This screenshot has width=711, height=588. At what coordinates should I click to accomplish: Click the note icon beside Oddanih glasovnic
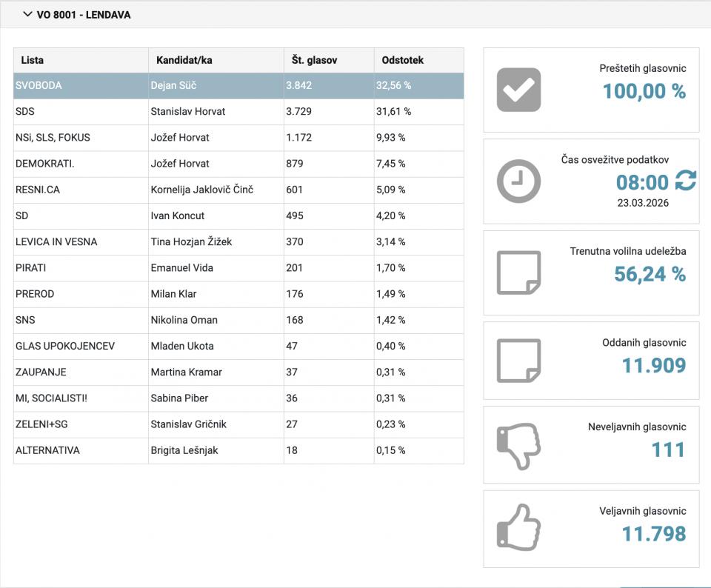click(x=518, y=361)
